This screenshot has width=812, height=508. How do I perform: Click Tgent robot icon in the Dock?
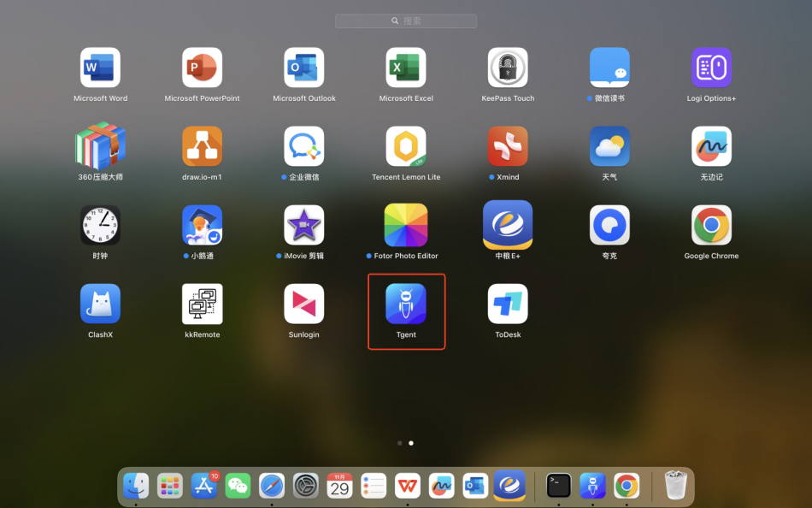coord(592,486)
